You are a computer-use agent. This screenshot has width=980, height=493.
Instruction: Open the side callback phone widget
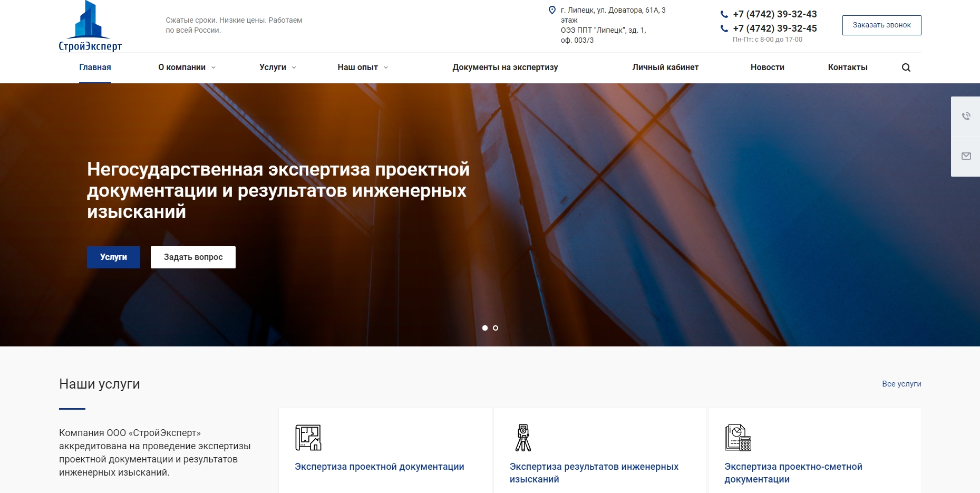[x=966, y=116]
